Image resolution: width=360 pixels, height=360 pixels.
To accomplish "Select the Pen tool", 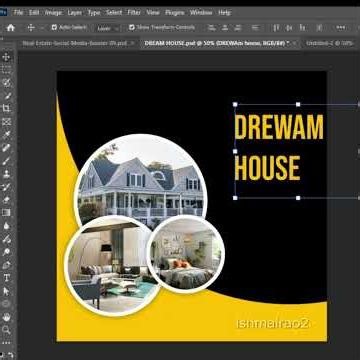I will [6, 265].
